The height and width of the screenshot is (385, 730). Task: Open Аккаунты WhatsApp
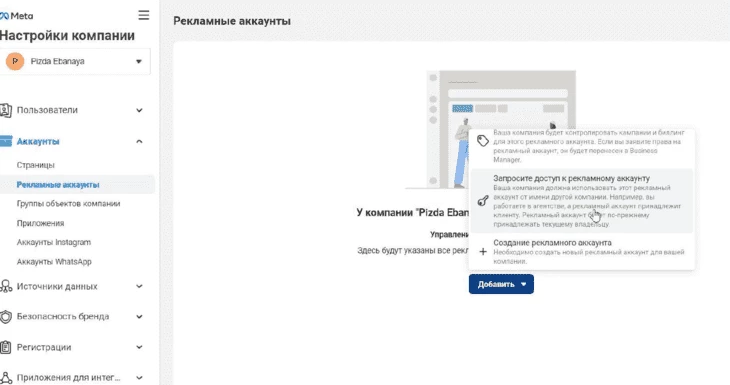(x=54, y=262)
